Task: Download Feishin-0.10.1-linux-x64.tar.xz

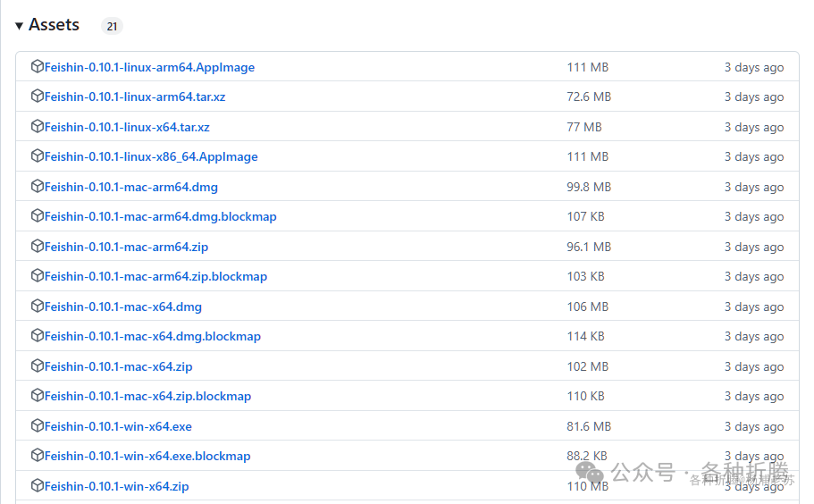Action: 127,127
